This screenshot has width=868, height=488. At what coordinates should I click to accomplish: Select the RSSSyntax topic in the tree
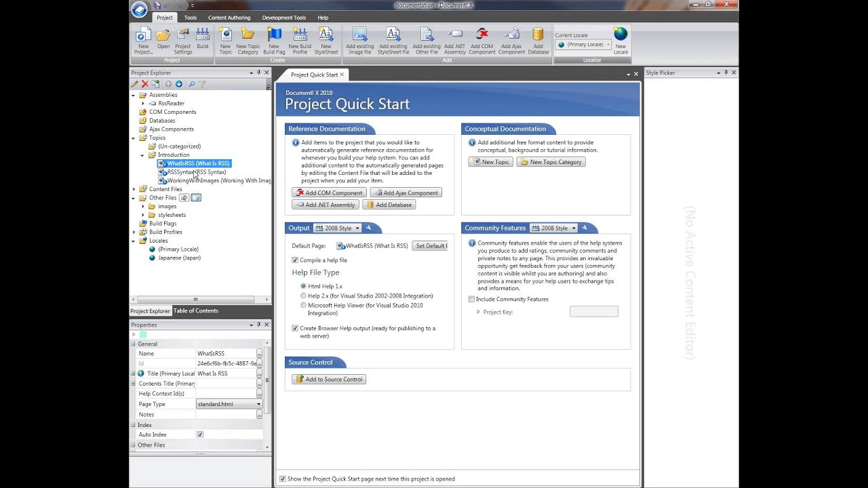192,172
